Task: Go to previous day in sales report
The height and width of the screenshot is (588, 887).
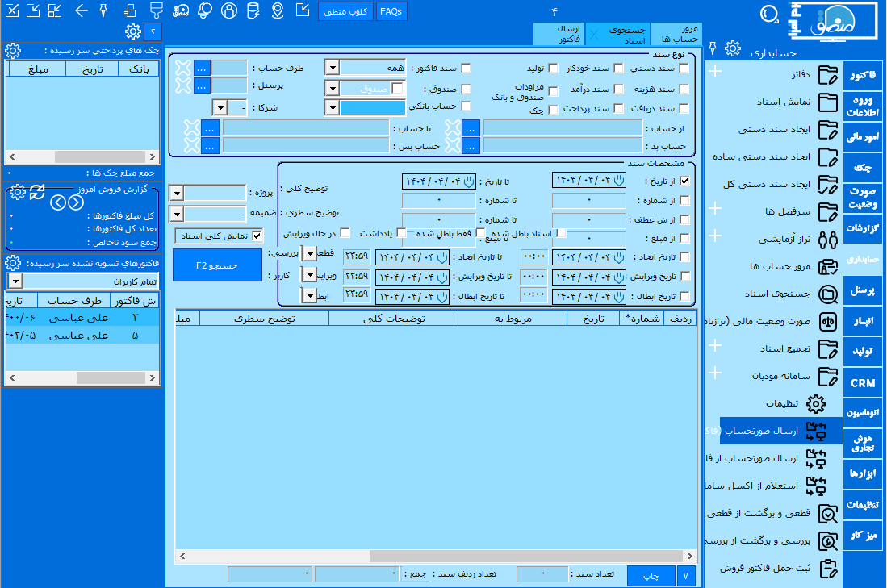Action: pos(57,202)
